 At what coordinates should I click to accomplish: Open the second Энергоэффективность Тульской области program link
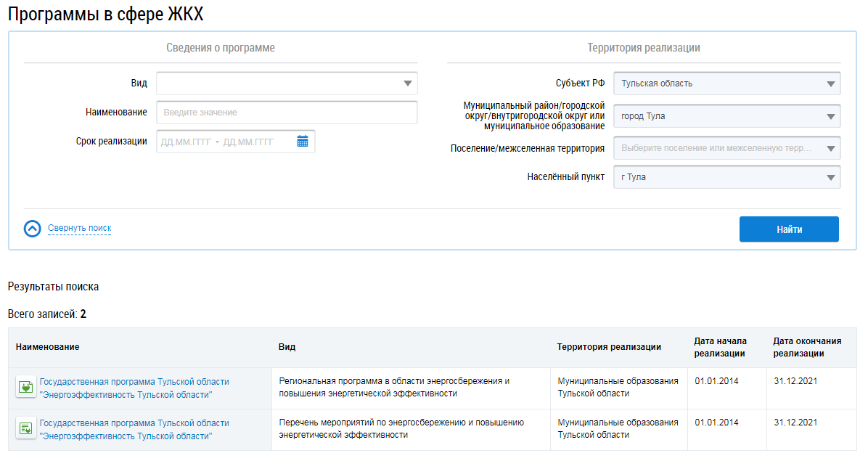click(x=134, y=430)
